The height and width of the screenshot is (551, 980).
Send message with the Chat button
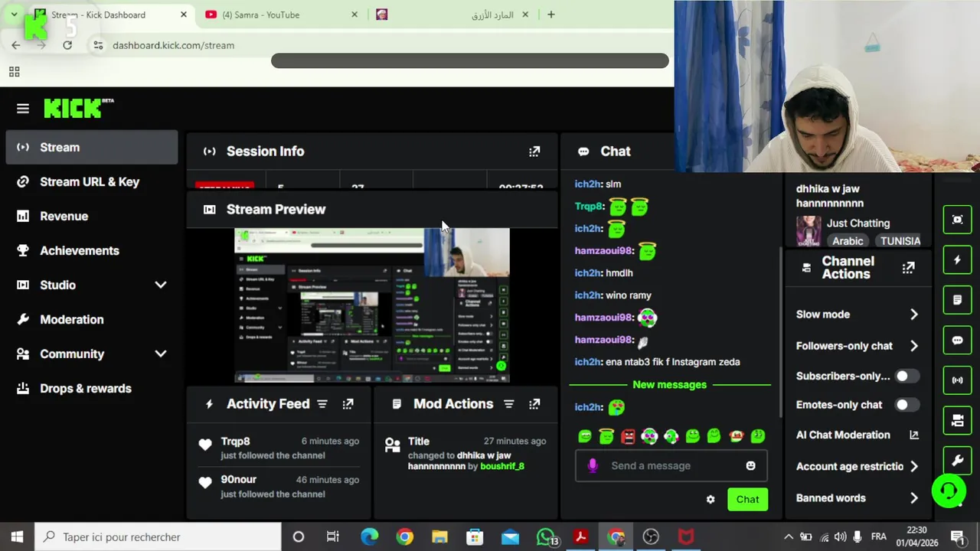coord(747,500)
